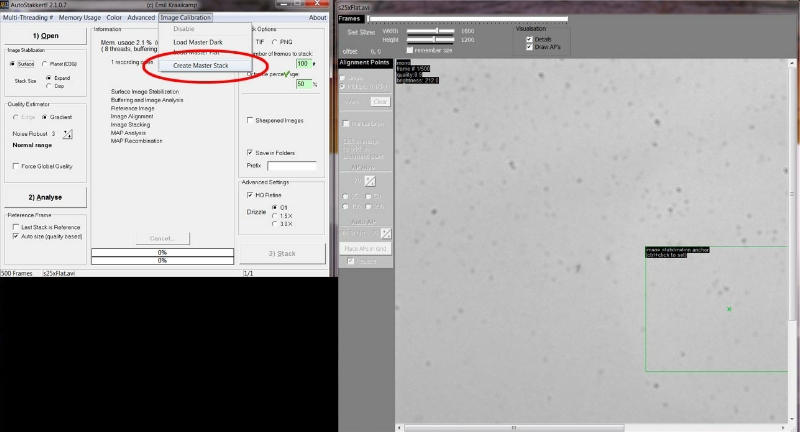Image resolution: width=800 pixels, height=432 pixels.
Task: Click the green stabilization anchor cross
Action: [729, 309]
